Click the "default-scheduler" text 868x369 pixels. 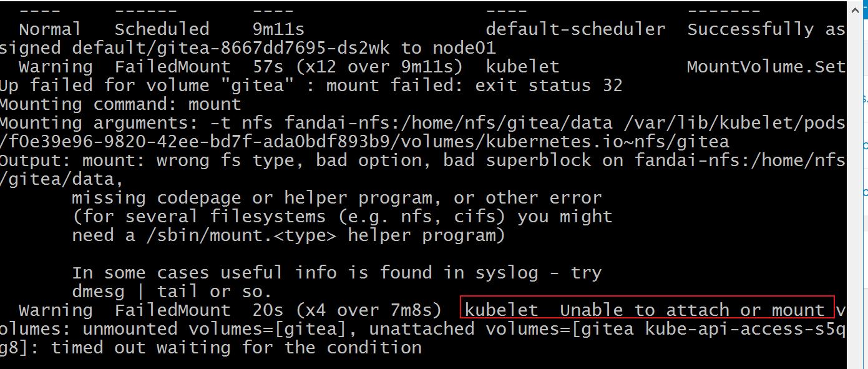point(575,29)
